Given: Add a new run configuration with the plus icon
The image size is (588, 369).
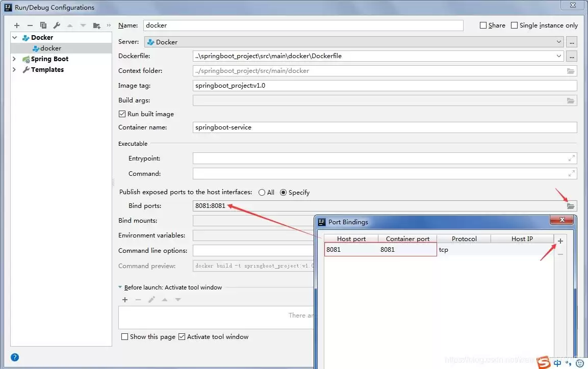Looking at the screenshot, I should pos(17,25).
